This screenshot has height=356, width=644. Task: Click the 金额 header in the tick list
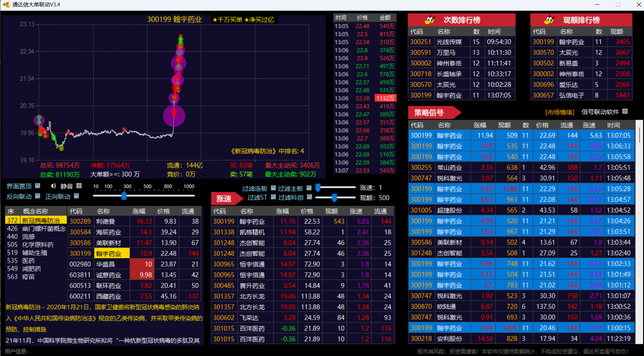pyautogui.click(x=385, y=17)
